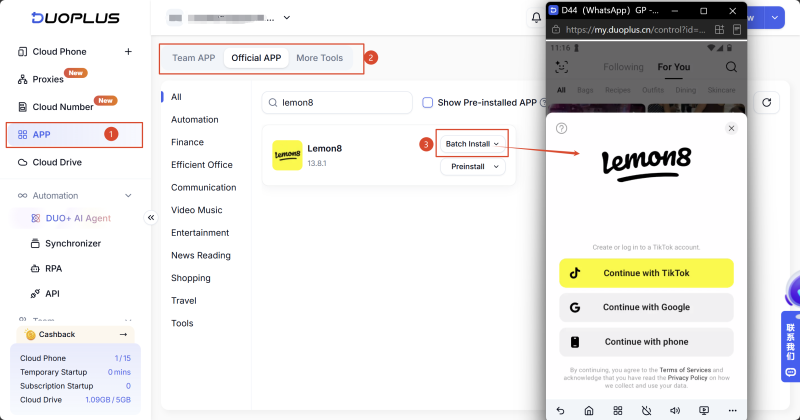Image resolution: width=800 pixels, height=420 pixels.
Task: Select the Shopping category
Action: (190, 278)
